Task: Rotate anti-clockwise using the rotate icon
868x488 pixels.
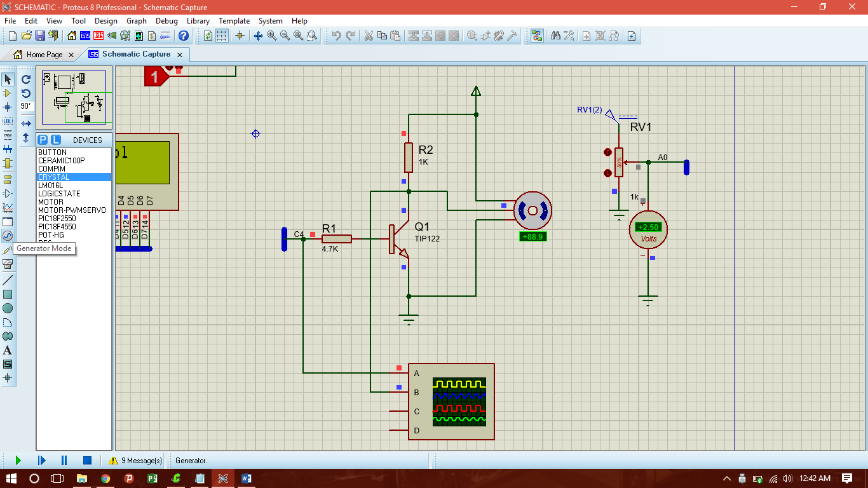Action: pyautogui.click(x=26, y=93)
